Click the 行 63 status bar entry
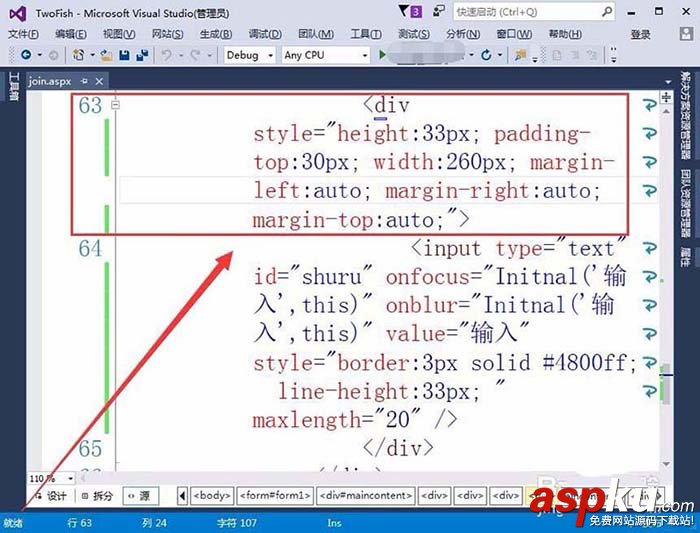Image resolution: width=700 pixels, height=533 pixels. click(79, 523)
